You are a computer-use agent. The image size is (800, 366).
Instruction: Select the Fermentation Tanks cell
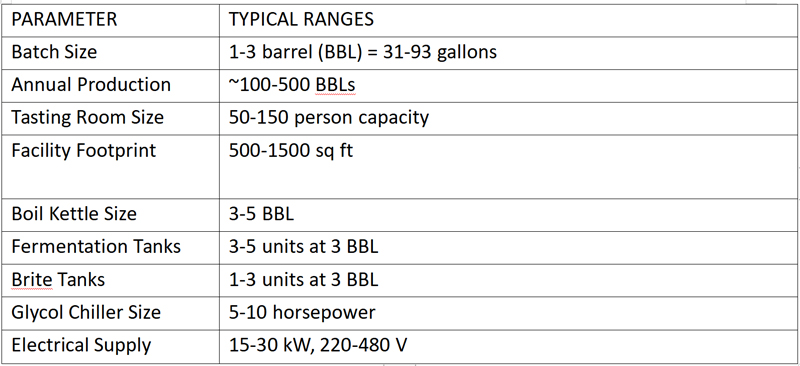click(x=110, y=247)
